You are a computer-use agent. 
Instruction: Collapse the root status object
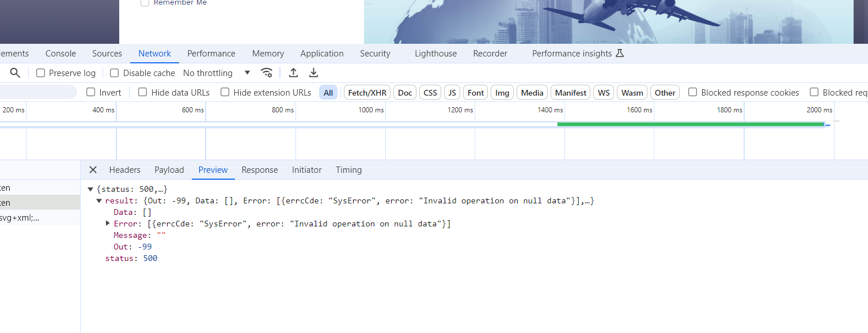pyautogui.click(x=90, y=189)
